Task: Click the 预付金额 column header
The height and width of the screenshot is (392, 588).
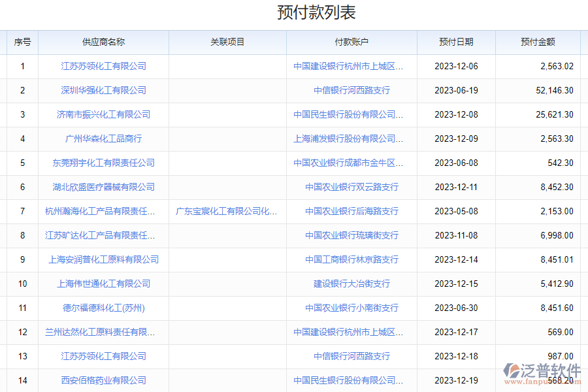Action: (x=538, y=42)
